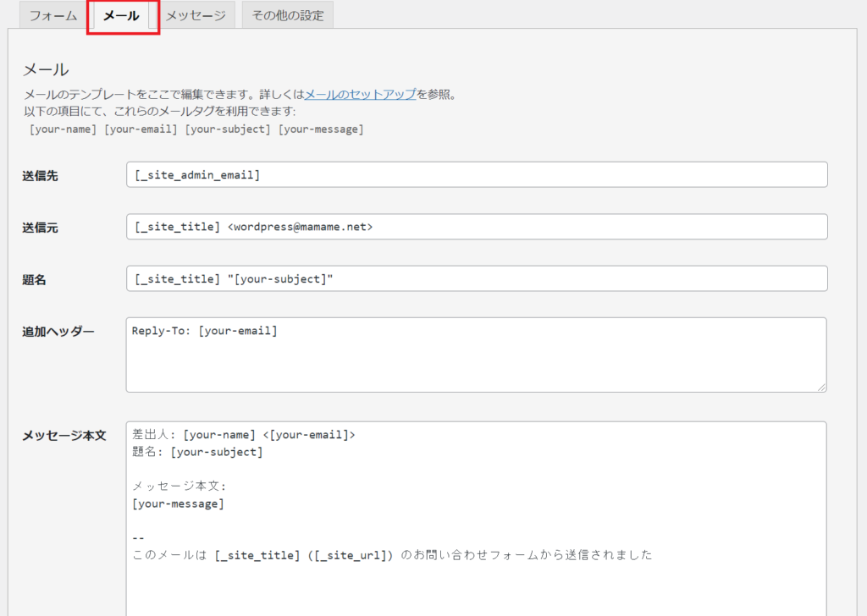Screen dimensions: 867x616
Task: Click the 送信先 input field
Action: pos(477,174)
